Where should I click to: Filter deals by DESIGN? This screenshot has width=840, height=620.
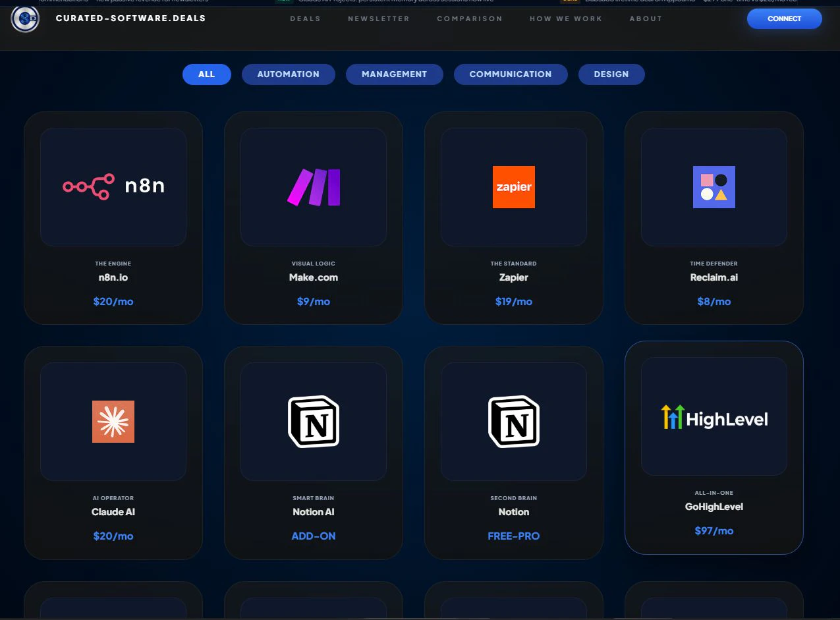(x=611, y=74)
